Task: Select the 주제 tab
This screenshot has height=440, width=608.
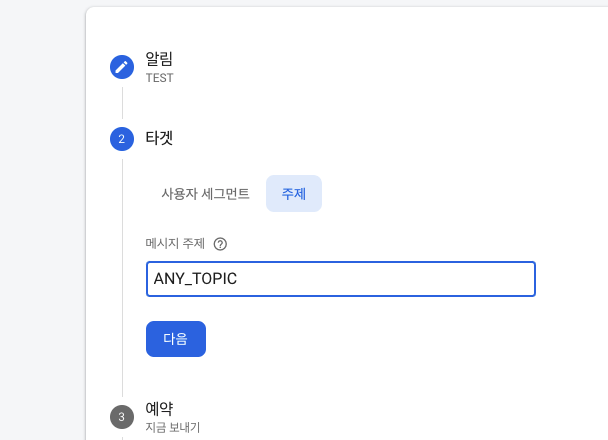Action: pos(294,193)
